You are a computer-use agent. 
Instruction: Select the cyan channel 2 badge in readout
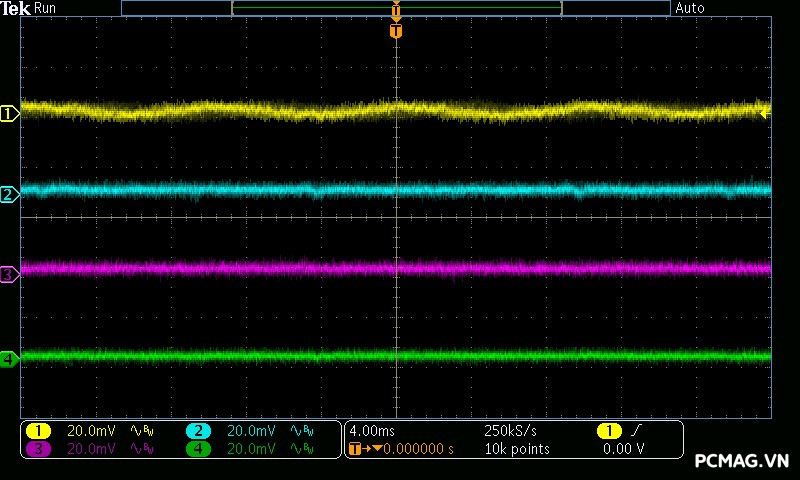click(198, 431)
